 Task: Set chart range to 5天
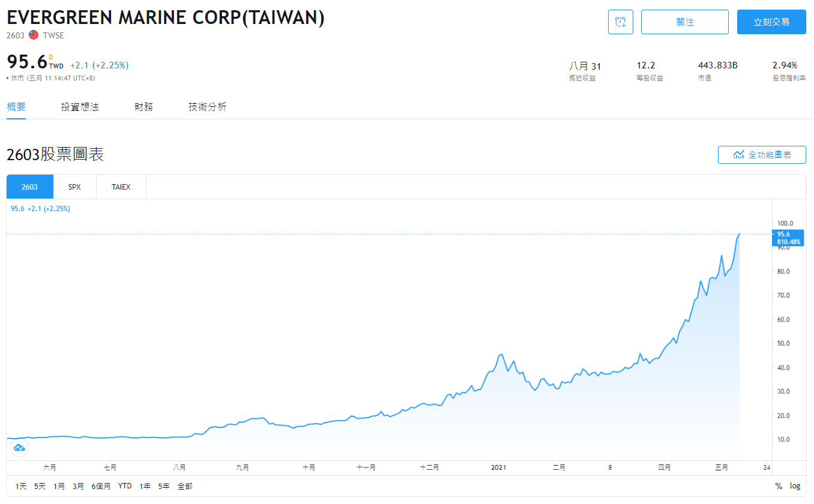(x=40, y=486)
